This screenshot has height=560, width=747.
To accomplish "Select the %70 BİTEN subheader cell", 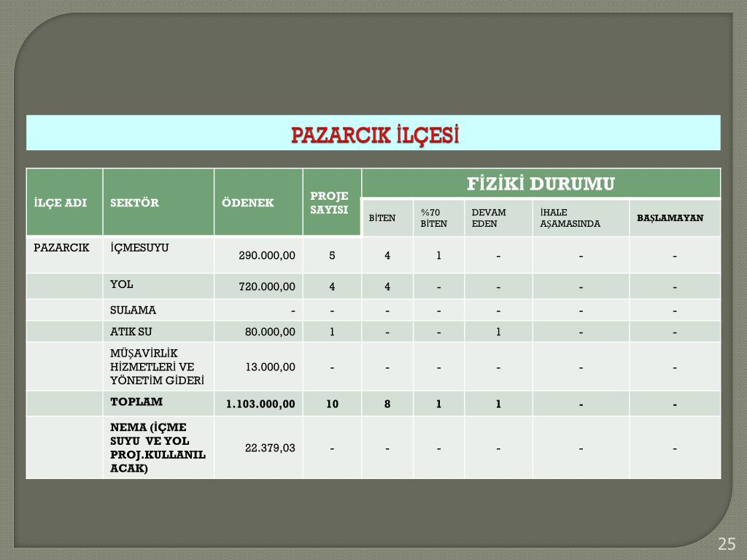I will point(438,218).
